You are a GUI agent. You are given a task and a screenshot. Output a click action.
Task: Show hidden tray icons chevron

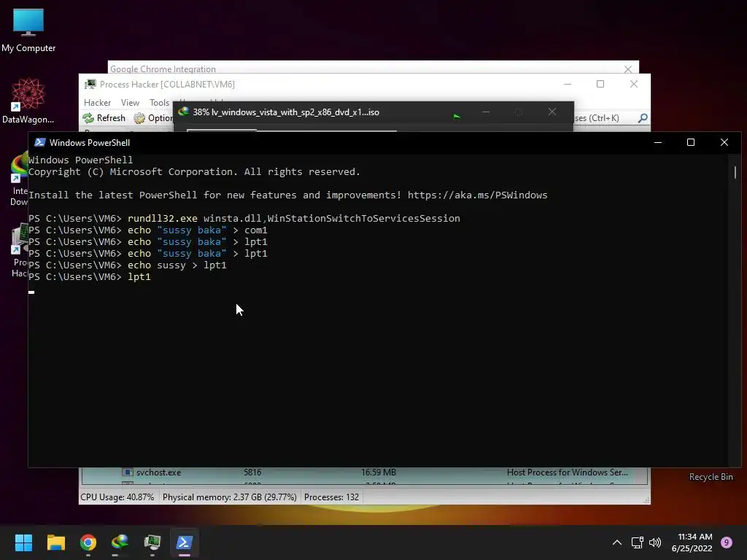[x=616, y=542]
